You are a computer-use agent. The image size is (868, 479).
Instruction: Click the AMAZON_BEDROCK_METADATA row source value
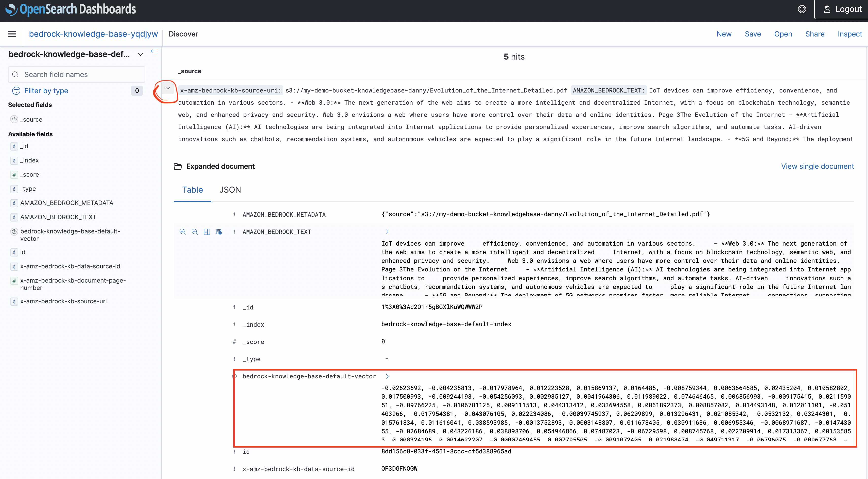click(x=546, y=214)
